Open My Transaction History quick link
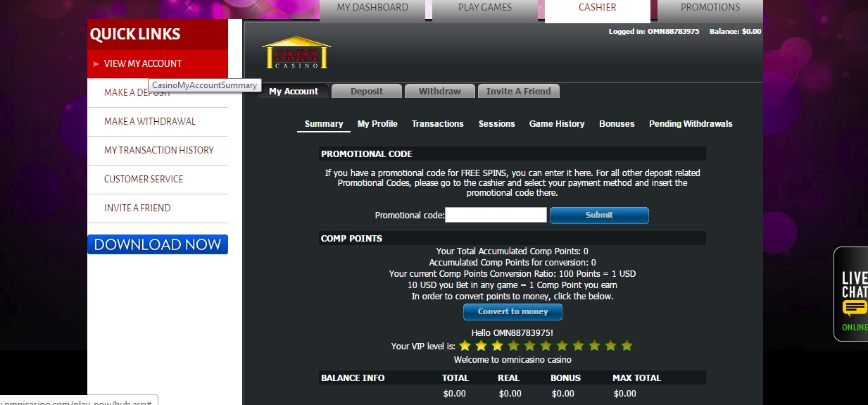This screenshot has width=868, height=405. coord(158,150)
